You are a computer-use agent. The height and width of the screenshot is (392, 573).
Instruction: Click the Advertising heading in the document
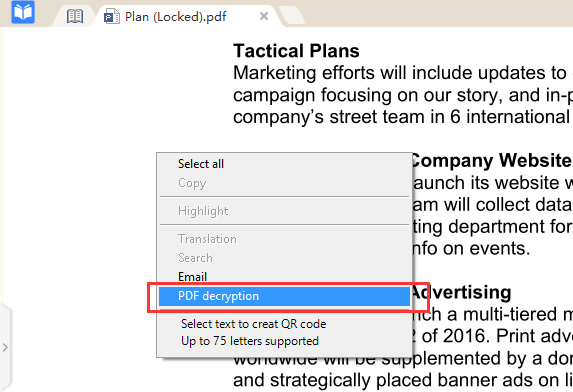coord(461,292)
